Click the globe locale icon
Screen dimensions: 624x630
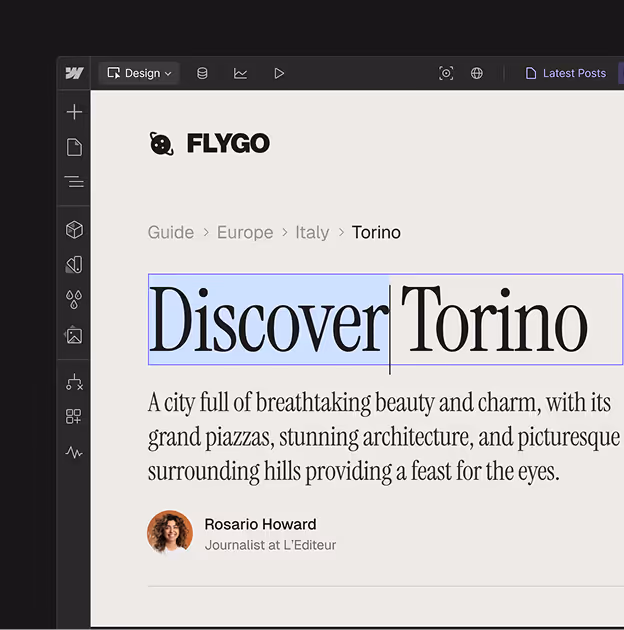[477, 73]
